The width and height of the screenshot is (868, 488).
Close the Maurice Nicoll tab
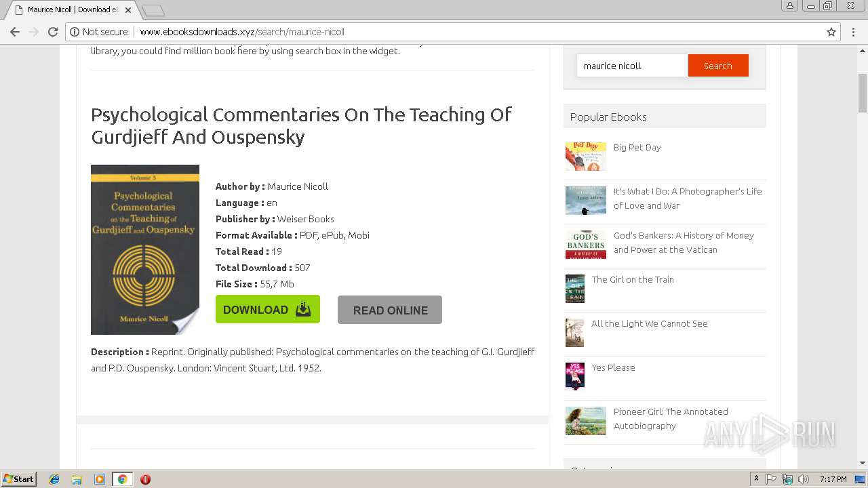tap(128, 10)
